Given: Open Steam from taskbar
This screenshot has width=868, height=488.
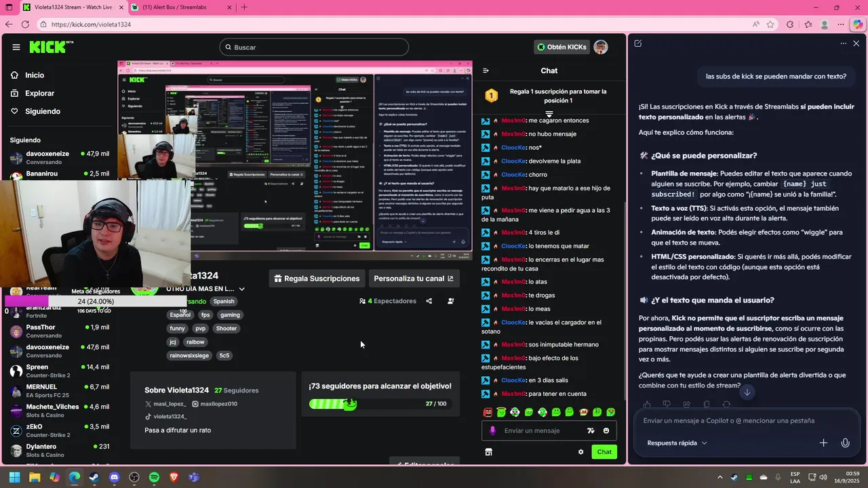Looking at the screenshot, I should [x=94, y=477].
